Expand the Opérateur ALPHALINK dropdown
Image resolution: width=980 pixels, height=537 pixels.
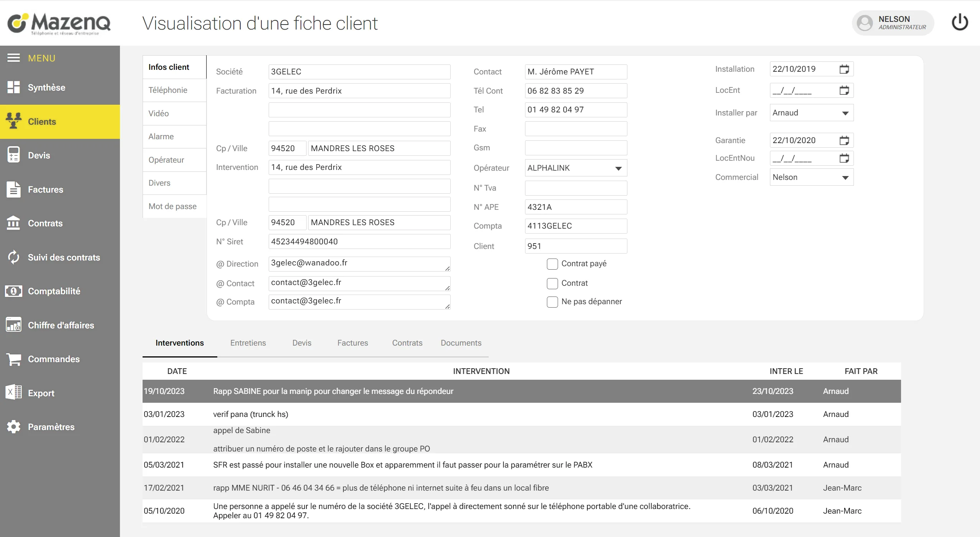pyautogui.click(x=576, y=168)
